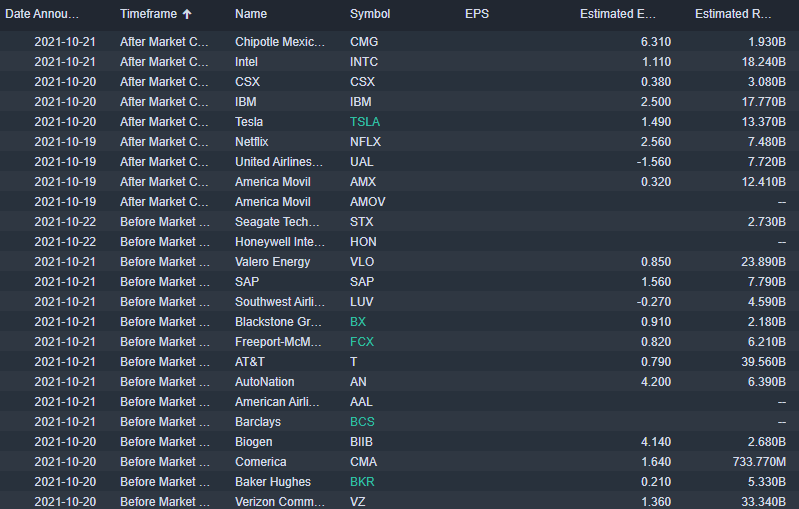The width and height of the screenshot is (799, 509).
Task: Click the EPS column header
Action: [478, 14]
